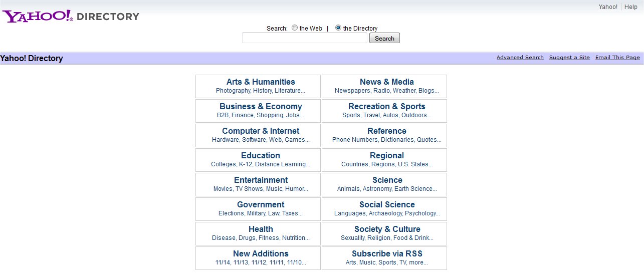The image size is (644, 274).
Task: Go to Yahoo! home link at top
Action: (x=608, y=7)
